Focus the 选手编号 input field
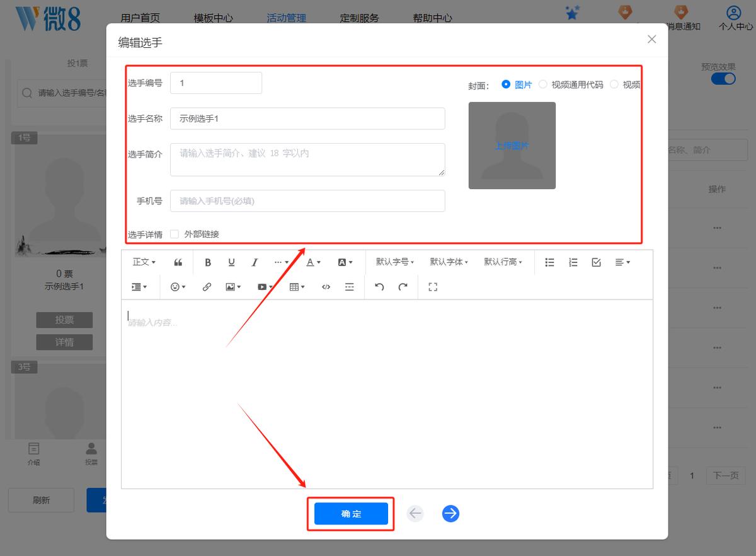756x556 pixels. [x=216, y=83]
